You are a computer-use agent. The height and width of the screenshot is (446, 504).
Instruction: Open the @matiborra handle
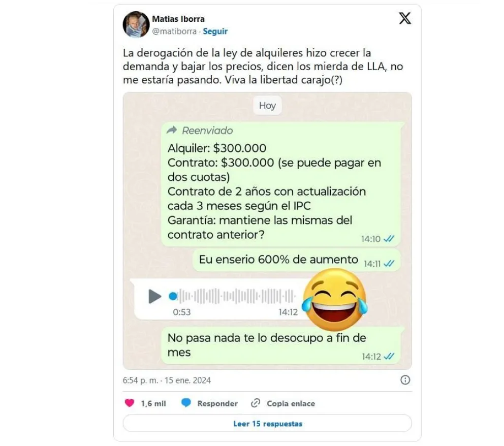tap(174, 31)
